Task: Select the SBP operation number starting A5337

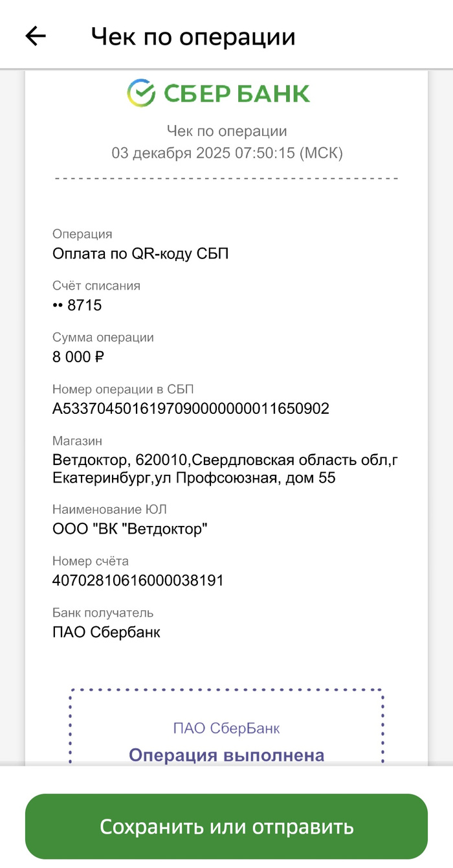Action: point(191,409)
